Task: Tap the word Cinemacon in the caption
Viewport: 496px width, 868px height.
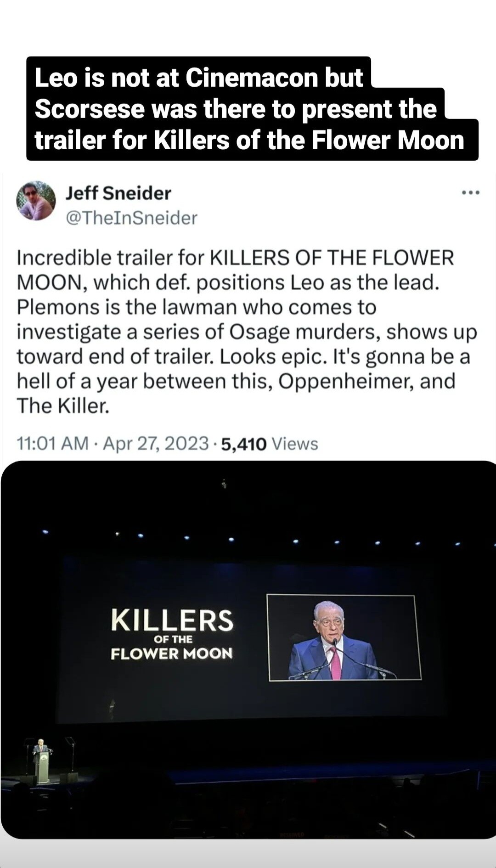Action: 252,78
